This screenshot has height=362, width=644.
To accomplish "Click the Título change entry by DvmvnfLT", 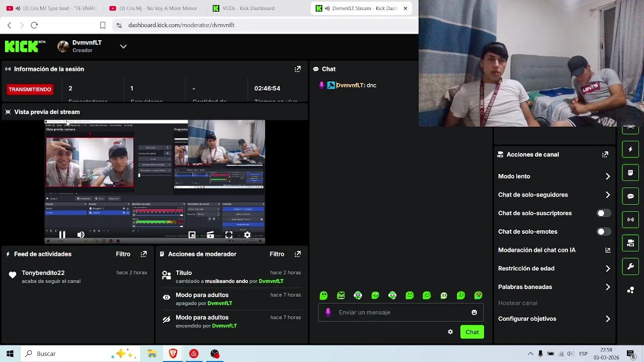I will pyautogui.click(x=231, y=277).
